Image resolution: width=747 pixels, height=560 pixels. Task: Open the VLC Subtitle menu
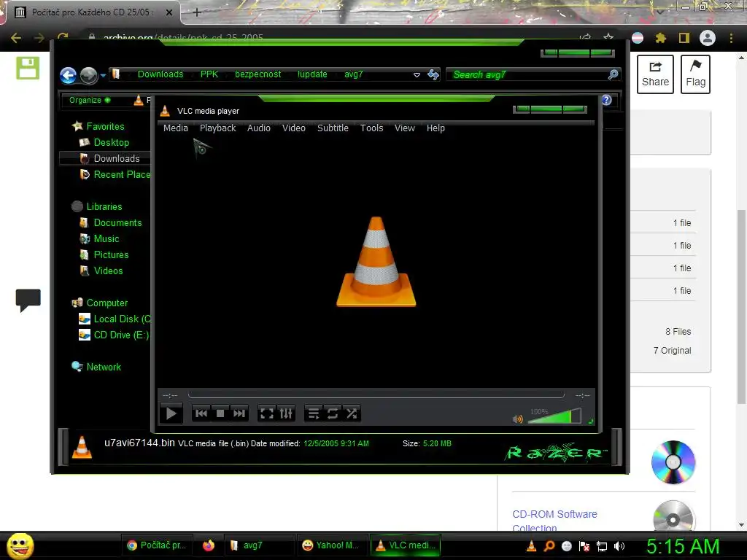tap(333, 128)
